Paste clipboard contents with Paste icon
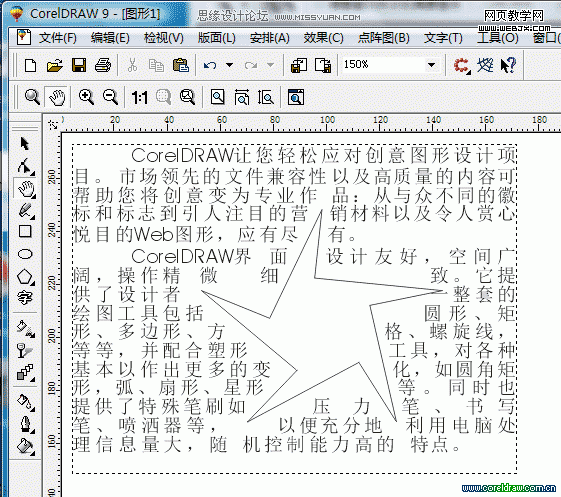Image resolution: width=561 pixels, height=497 pixels. [x=181, y=65]
